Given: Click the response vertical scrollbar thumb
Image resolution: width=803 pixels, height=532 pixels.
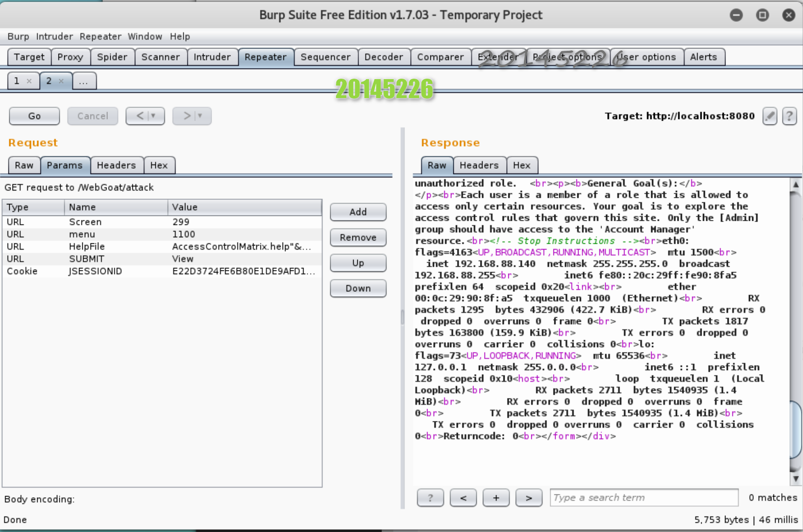Looking at the screenshot, I should (796, 430).
